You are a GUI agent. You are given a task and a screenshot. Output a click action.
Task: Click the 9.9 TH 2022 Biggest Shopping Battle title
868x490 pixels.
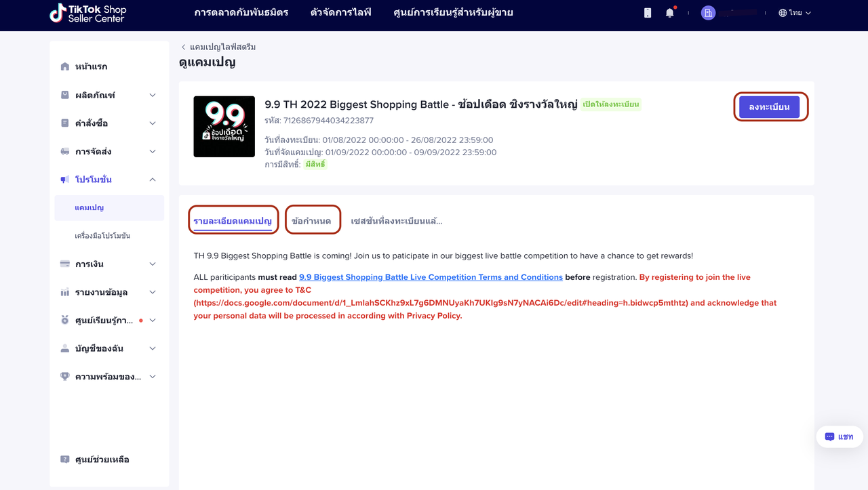tap(421, 104)
